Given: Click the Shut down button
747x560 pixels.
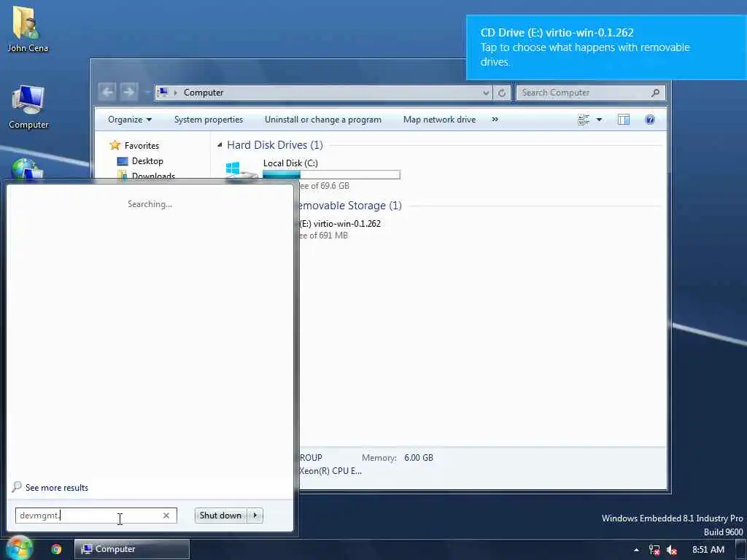Looking at the screenshot, I should 220,516.
